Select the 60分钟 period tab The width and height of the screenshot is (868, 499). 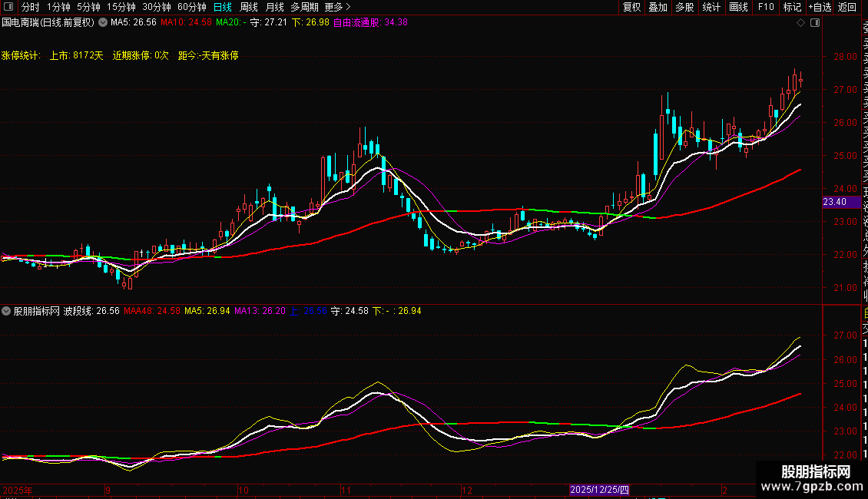coord(191,7)
